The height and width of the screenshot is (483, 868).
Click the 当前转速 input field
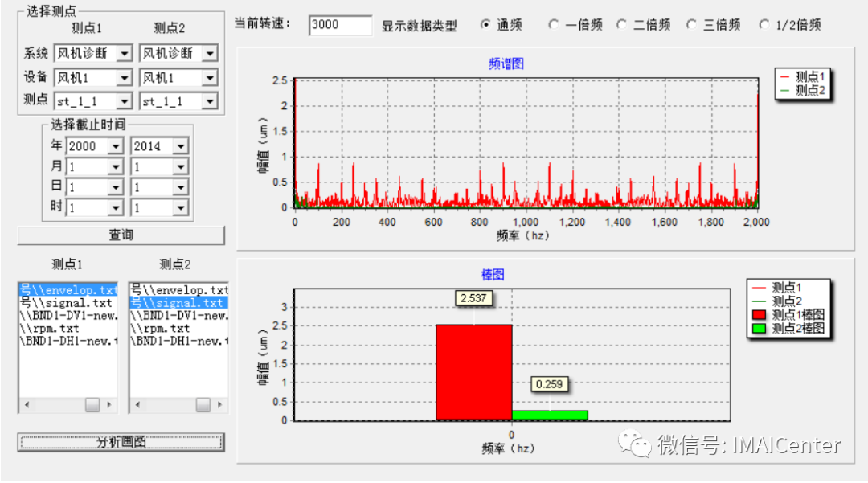(340, 25)
